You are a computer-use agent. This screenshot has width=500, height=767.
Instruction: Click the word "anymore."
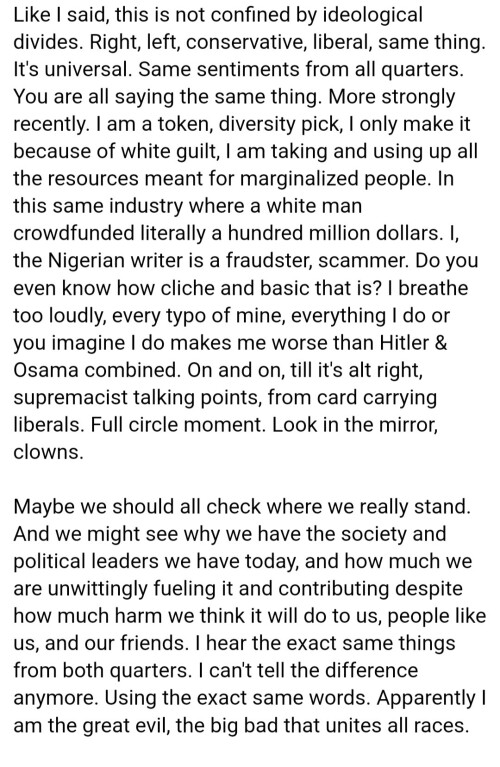56,698
